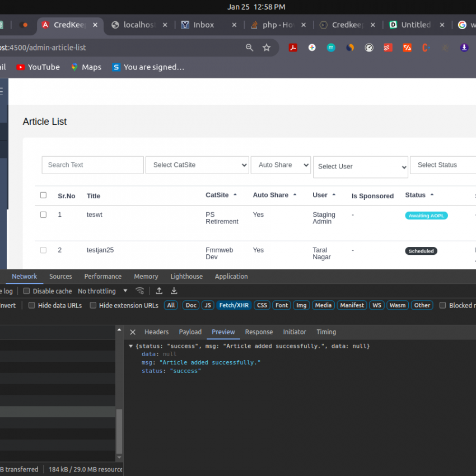Close the CredKeeper active tab
Image resolution: width=476 pixels, height=476 pixels.
click(95, 25)
